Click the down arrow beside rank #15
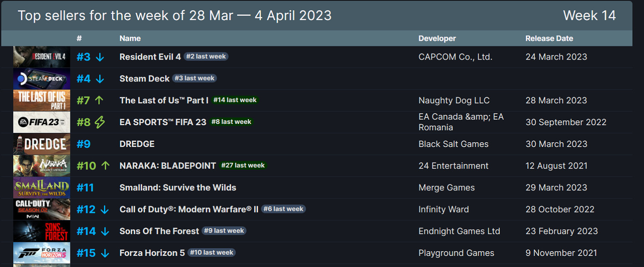Screen dimensions: 644x267 [105, 253]
